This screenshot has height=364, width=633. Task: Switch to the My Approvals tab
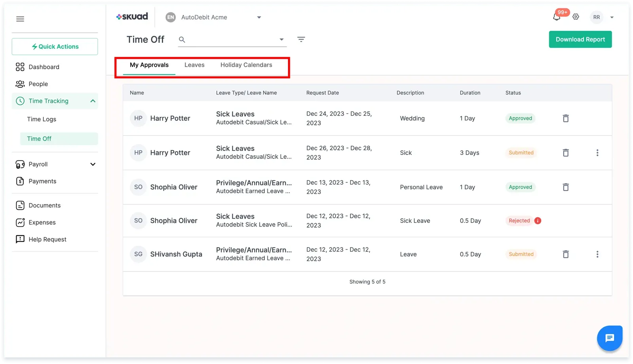(x=149, y=65)
